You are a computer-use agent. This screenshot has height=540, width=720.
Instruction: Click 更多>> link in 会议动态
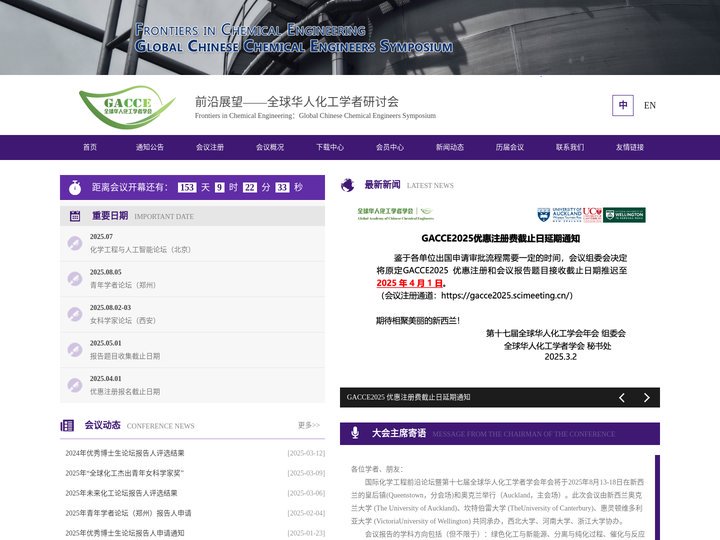tap(309, 425)
